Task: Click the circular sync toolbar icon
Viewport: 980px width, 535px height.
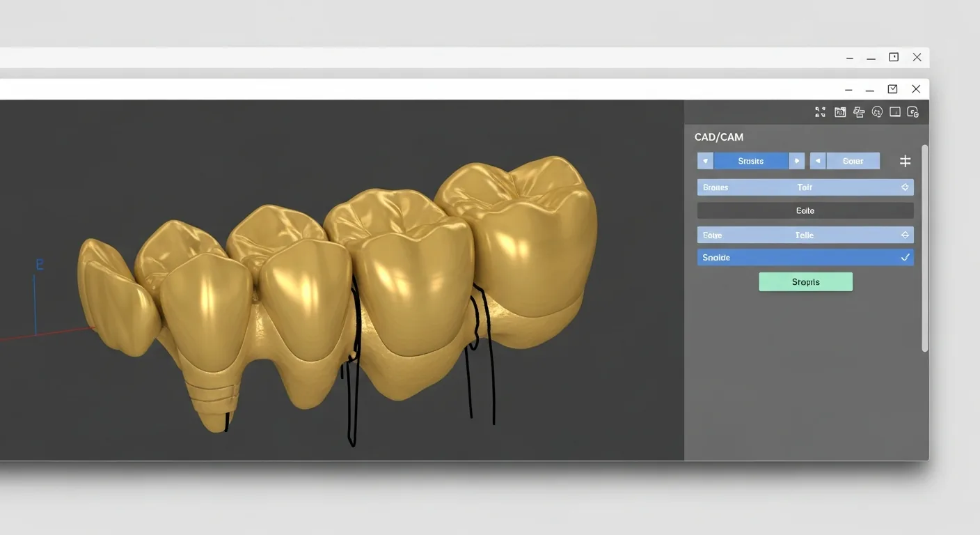Action: coord(877,112)
